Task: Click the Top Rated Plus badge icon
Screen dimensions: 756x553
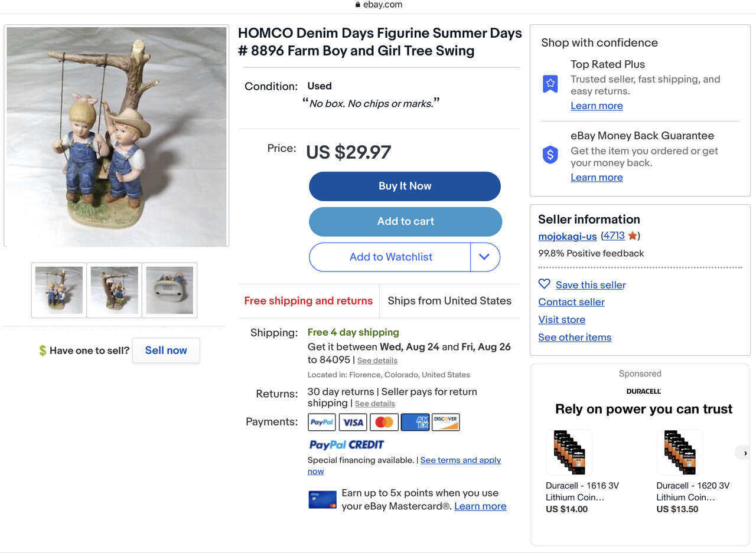Action: pyautogui.click(x=550, y=83)
